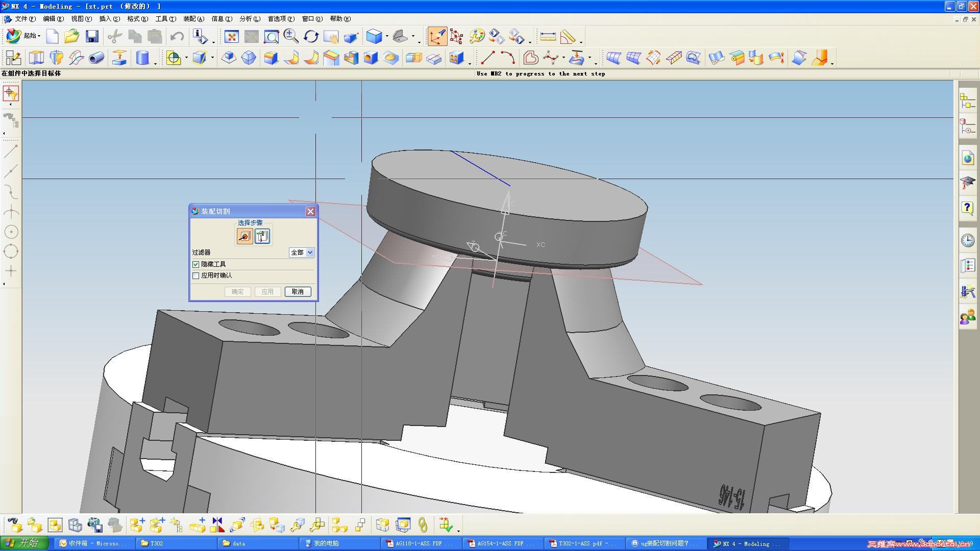Click the Save floppy disk icon
980x551 pixels.
point(92,36)
